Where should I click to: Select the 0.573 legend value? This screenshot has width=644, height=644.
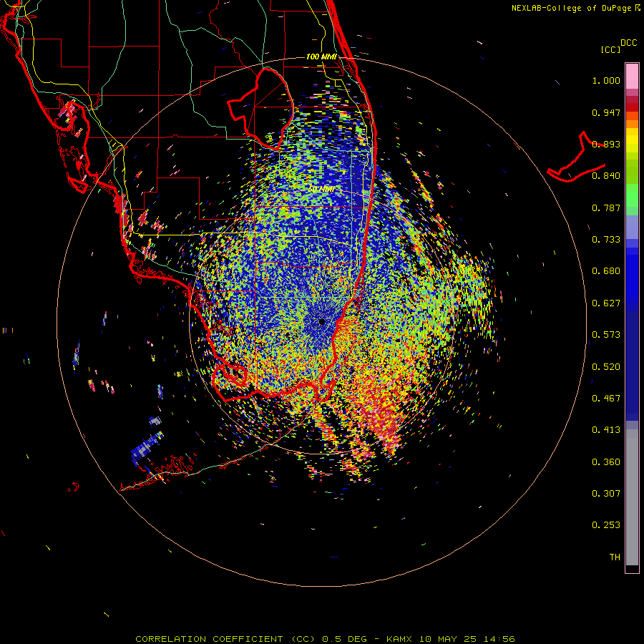pyautogui.click(x=606, y=335)
